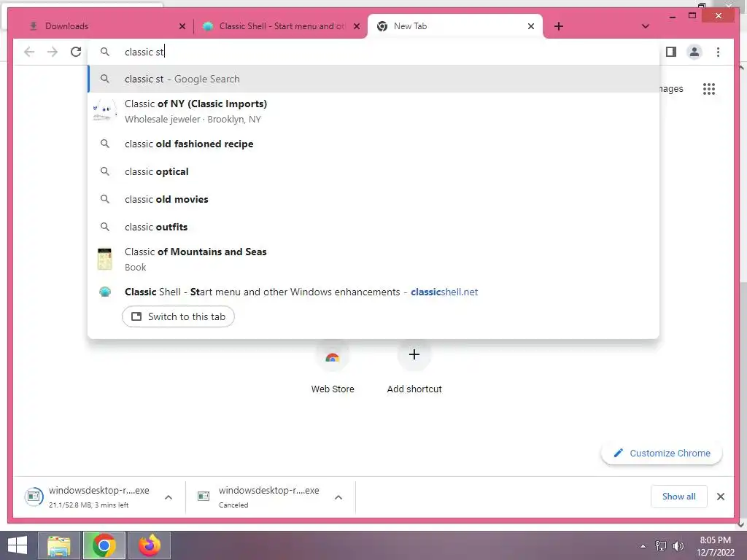Launch Firefox from the taskbar
This screenshot has height=560, width=747.
point(150,545)
